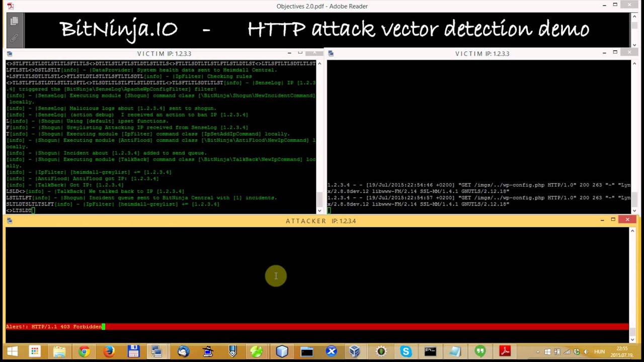
Task: Open the two-monitors network taskbar icon
Action: [x=158, y=351]
